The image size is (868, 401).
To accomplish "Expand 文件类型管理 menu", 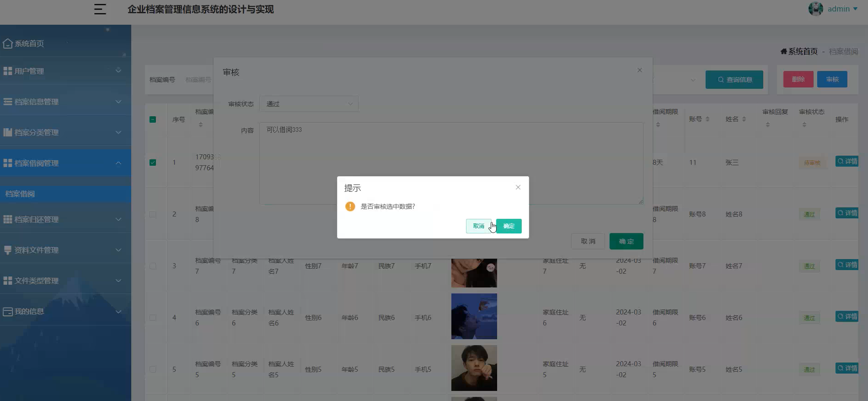I will (65, 281).
